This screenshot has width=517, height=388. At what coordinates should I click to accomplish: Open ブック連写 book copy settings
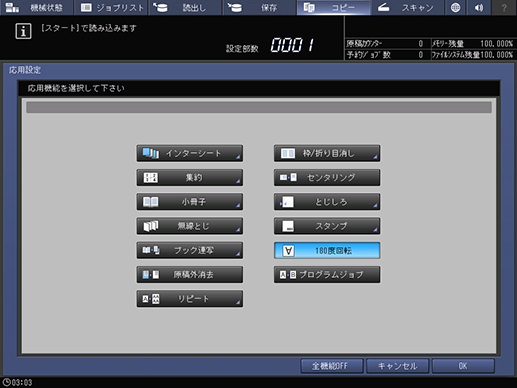[x=190, y=250]
